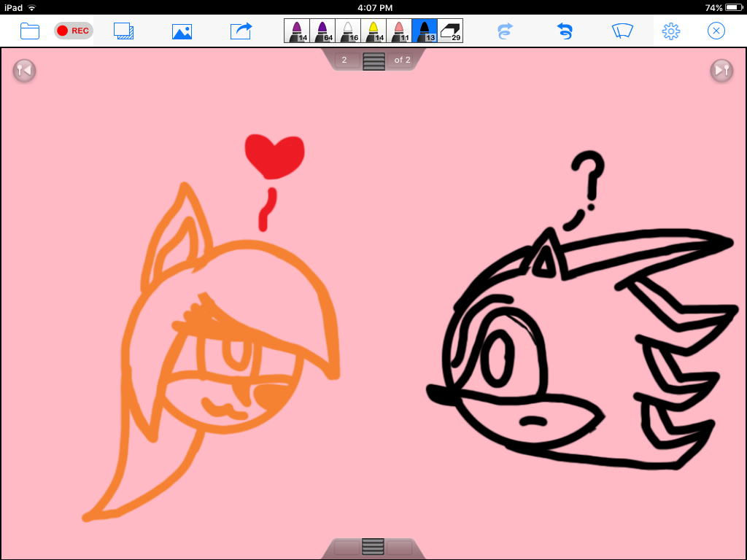Go to the previous page
The width and height of the screenshot is (747, 560).
pos(24,70)
